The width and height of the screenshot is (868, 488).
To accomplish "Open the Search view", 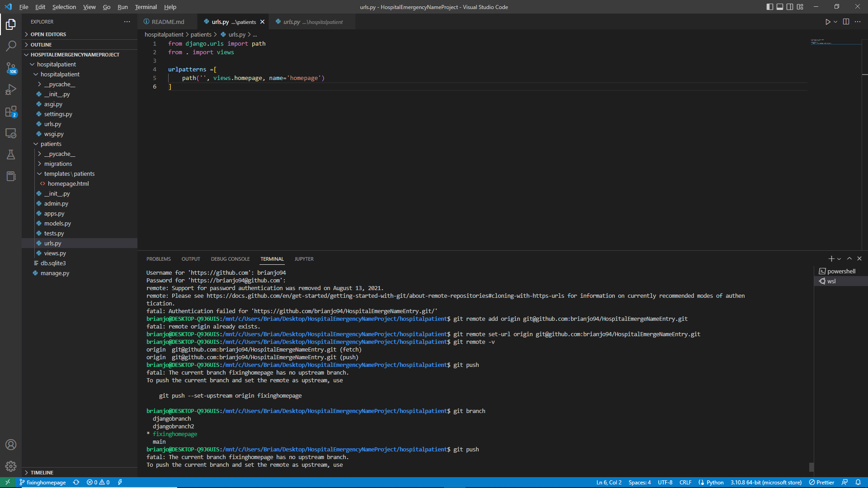I will [x=11, y=46].
